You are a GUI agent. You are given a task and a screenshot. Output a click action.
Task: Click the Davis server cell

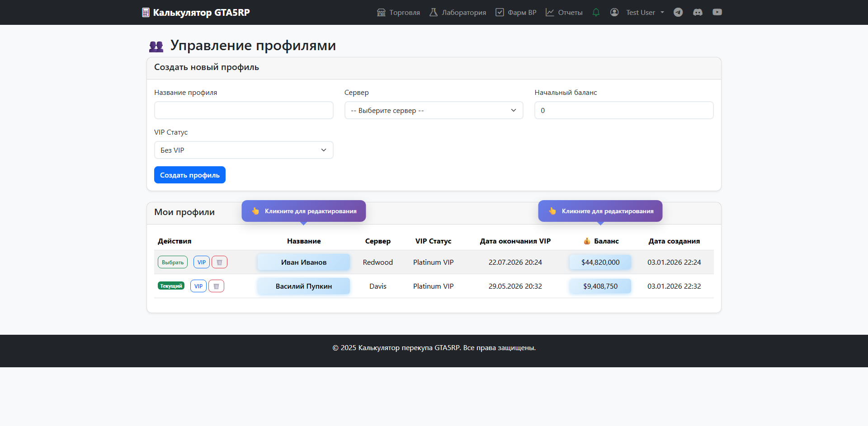[378, 286]
